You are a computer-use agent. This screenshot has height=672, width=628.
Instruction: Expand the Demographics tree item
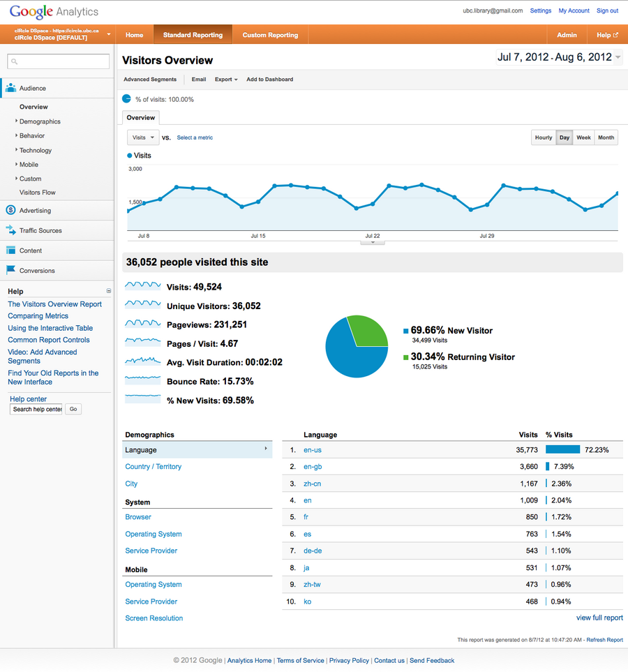pos(17,121)
